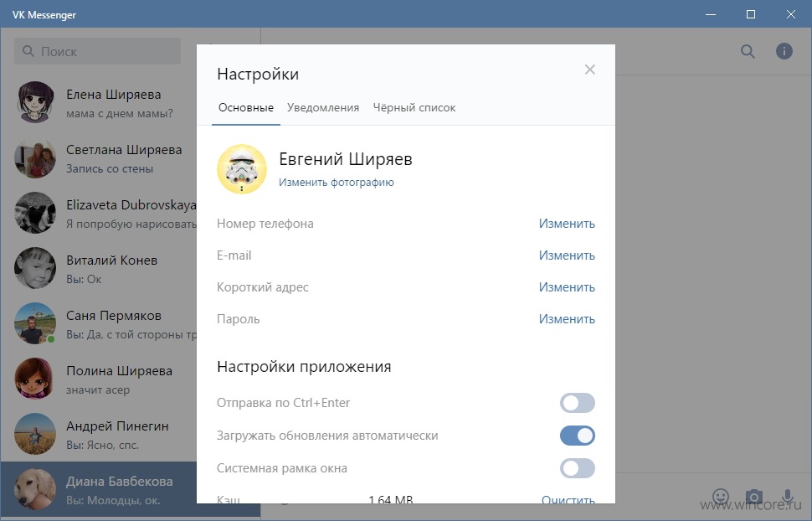The height and width of the screenshot is (521, 812).
Task: Open Elizaveta Dubrovskaya avatar
Action: (x=35, y=213)
